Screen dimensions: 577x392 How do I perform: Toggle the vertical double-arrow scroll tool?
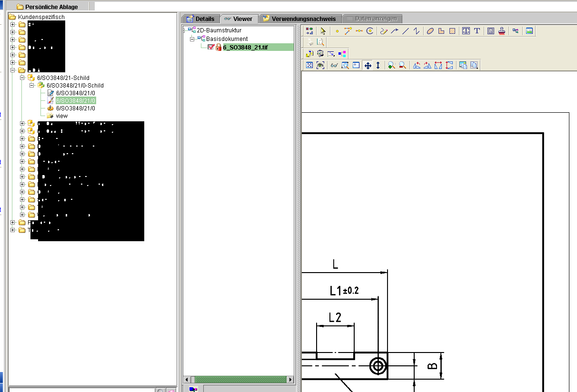click(378, 65)
